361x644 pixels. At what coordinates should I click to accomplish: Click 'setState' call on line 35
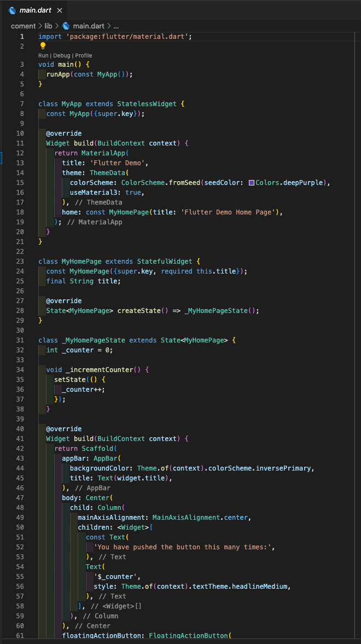click(70, 380)
